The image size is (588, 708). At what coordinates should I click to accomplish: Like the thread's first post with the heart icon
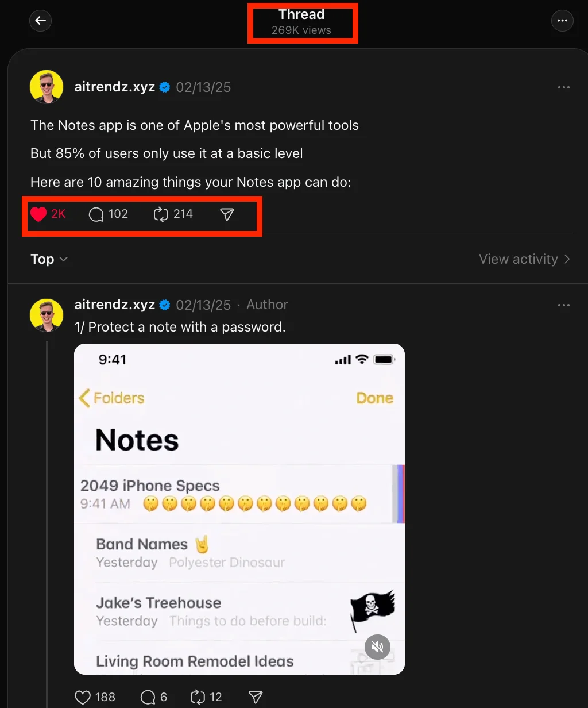coord(38,213)
